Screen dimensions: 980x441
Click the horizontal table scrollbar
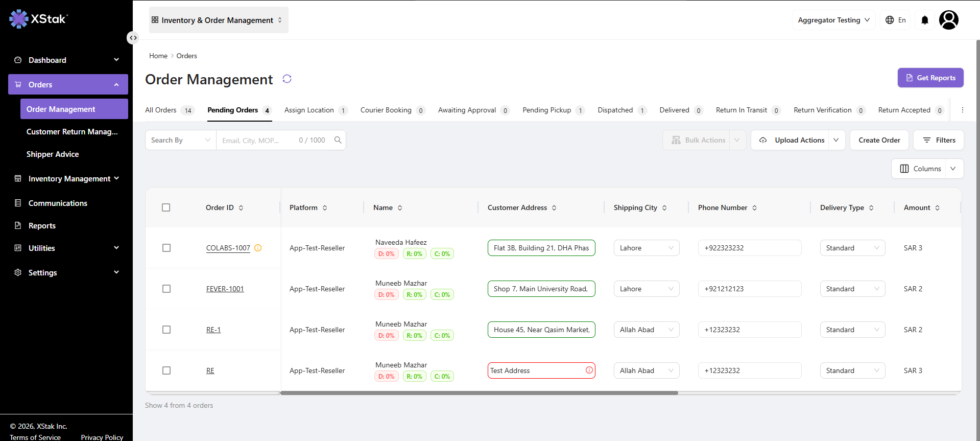[479, 393]
